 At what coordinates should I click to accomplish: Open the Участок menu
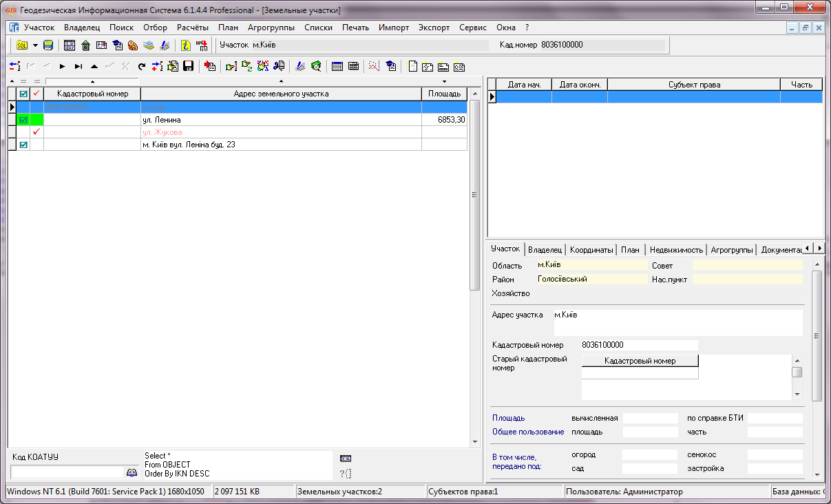(39, 28)
